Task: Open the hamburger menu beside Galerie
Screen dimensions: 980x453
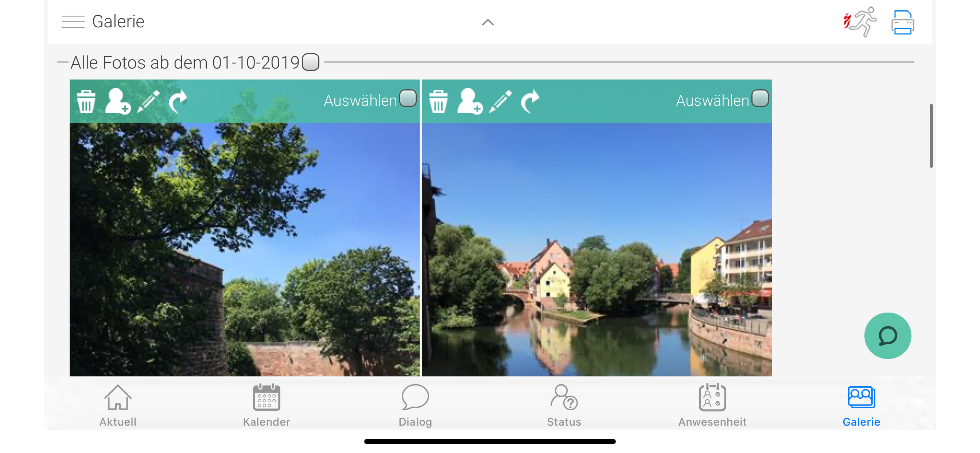Action: (x=73, y=22)
